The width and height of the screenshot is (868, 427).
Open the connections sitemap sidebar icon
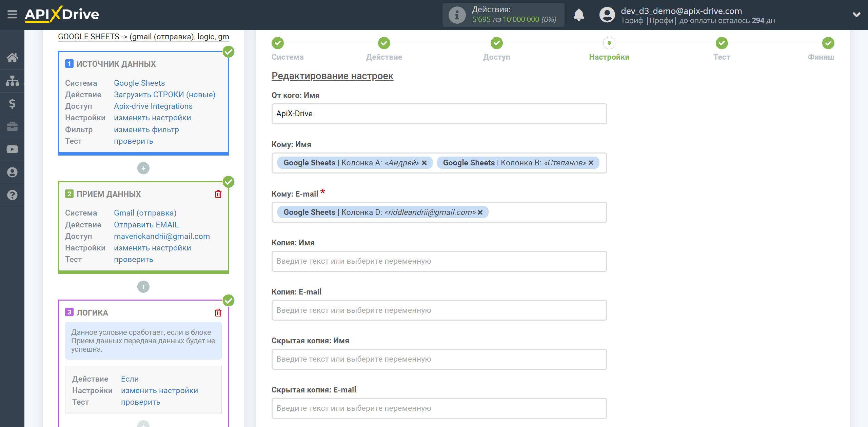(x=12, y=81)
